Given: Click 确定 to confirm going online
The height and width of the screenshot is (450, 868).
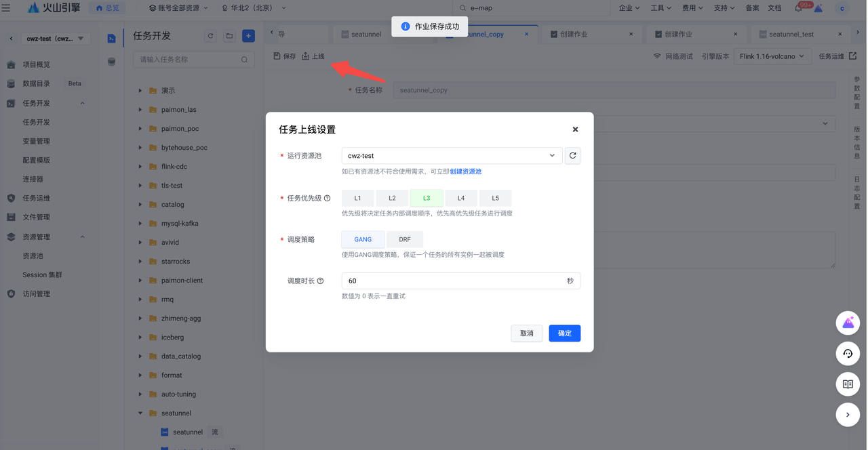Looking at the screenshot, I should [565, 333].
